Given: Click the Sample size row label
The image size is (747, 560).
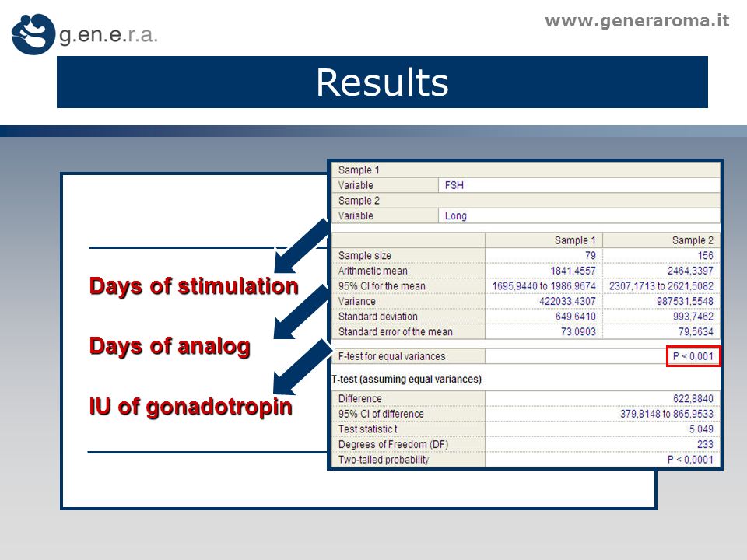Looking at the screenshot, I should 364,256.
